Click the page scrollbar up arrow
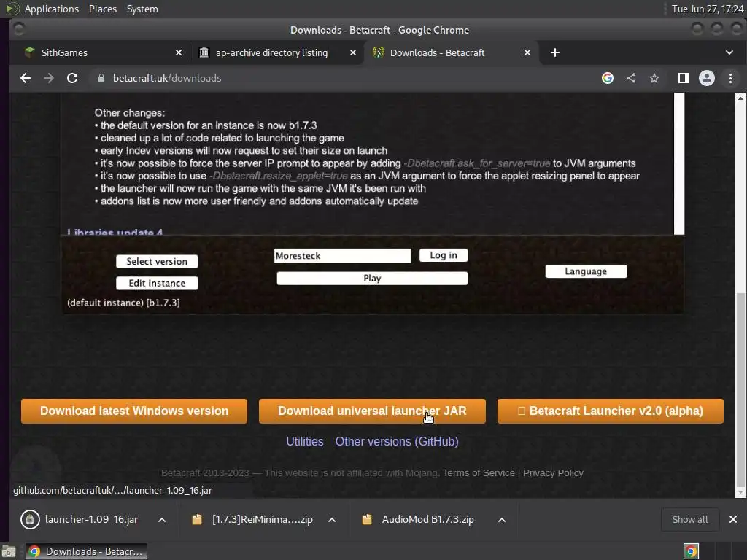The width and height of the screenshot is (747, 560). tap(740, 98)
